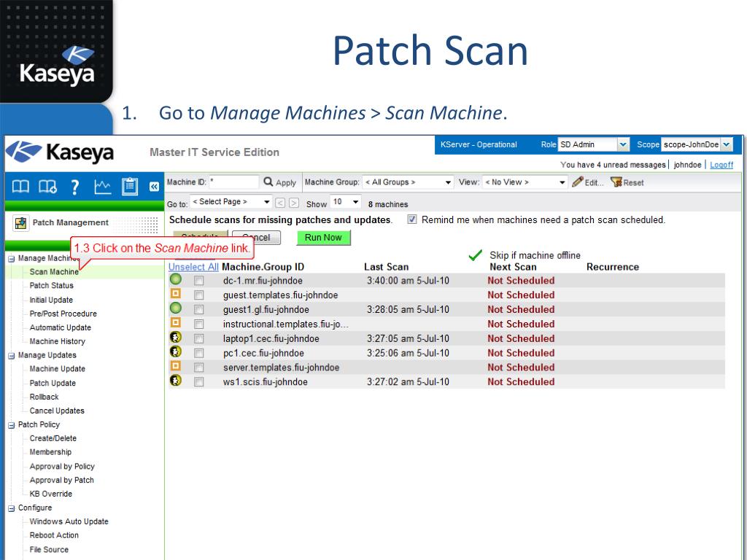747x560 pixels.
Task: Click the Unselect All link
Action: [193, 267]
